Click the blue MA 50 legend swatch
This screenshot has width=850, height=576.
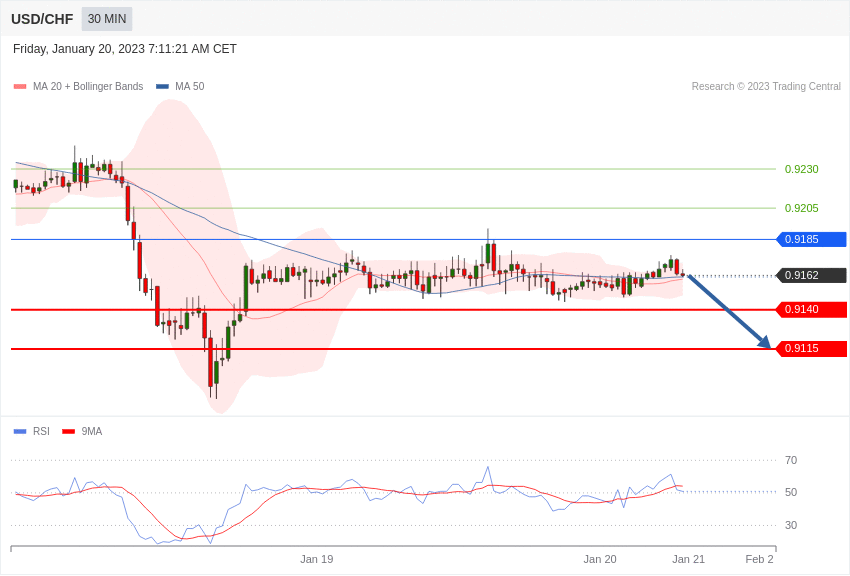pos(162,86)
